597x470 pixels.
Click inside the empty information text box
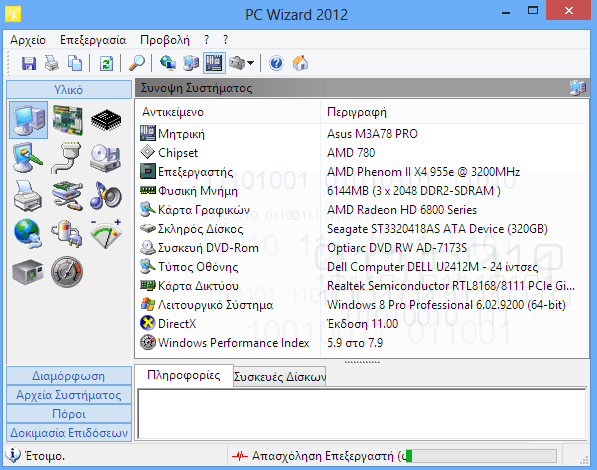point(362,414)
